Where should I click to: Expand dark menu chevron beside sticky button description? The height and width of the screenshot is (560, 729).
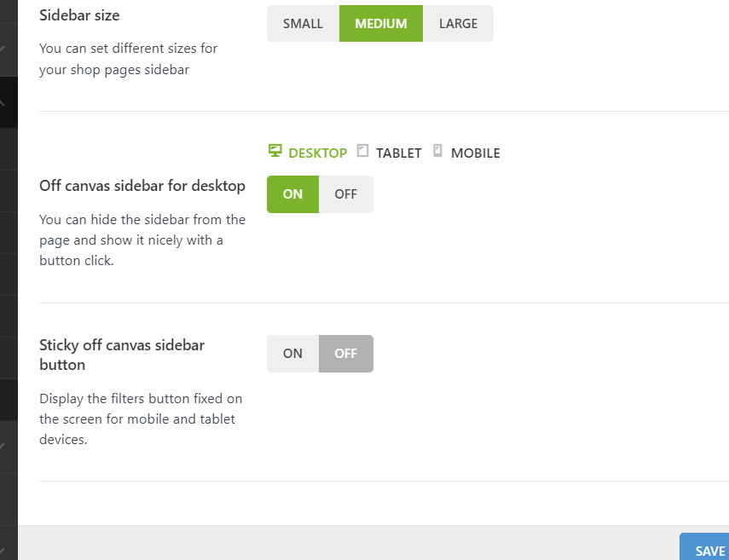coord(3,446)
